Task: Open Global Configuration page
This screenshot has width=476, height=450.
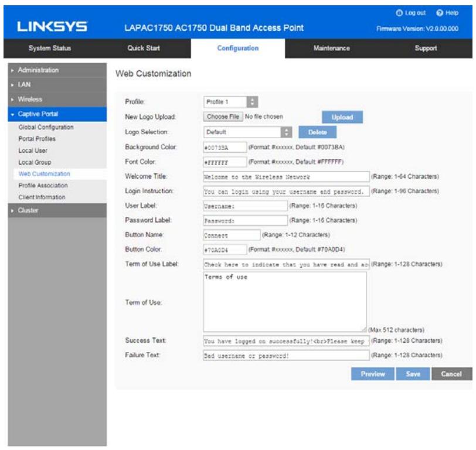Action: coord(46,127)
